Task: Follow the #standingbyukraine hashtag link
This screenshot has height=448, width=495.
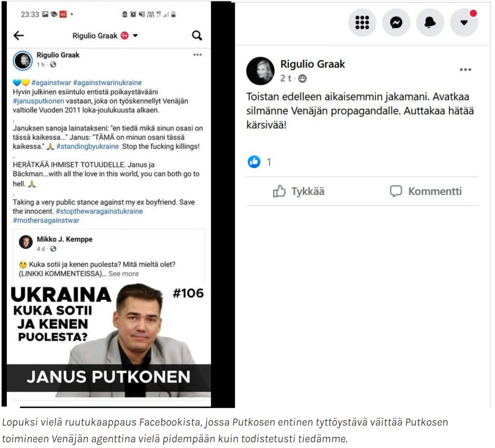Action: (x=88, y=146)
